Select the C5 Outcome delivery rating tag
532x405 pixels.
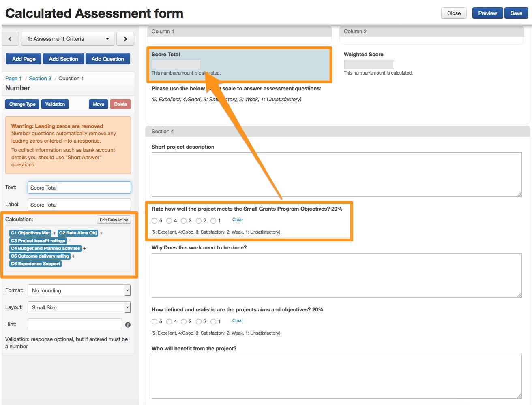tap(40, 256)
